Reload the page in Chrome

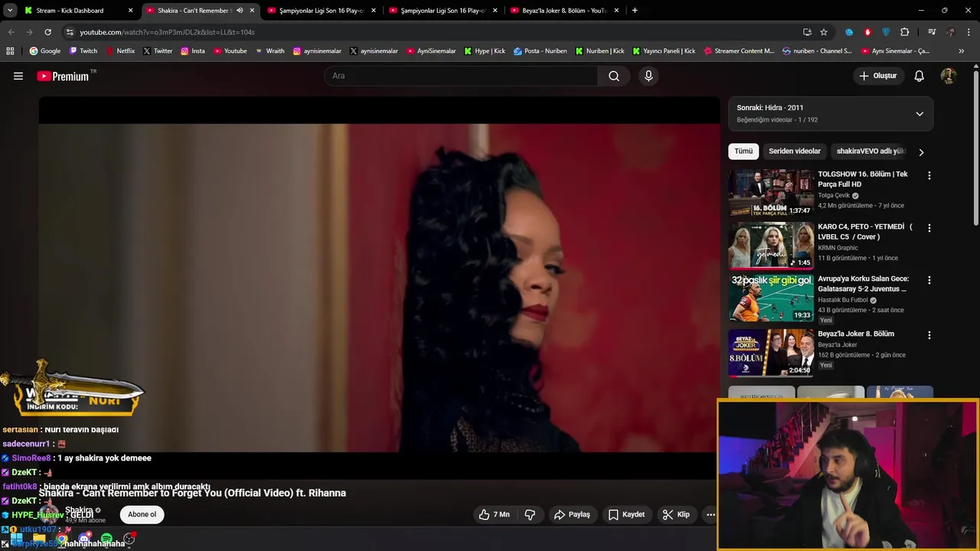47,32
